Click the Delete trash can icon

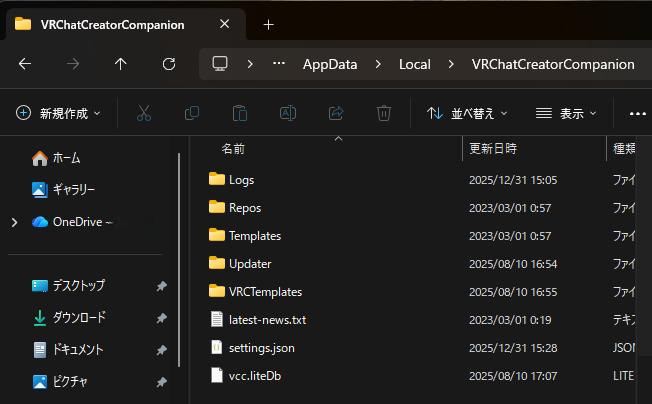coord(384,114)
